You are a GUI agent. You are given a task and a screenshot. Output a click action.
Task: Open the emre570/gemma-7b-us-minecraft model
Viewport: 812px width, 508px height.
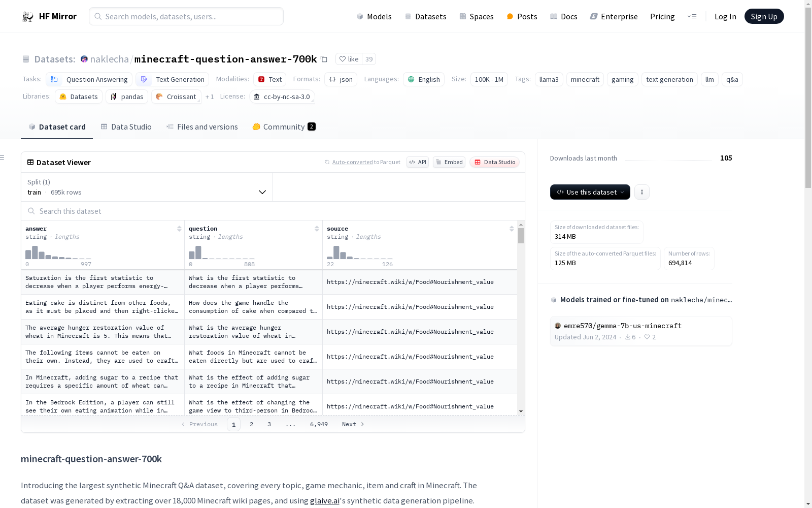click(641, 331)
